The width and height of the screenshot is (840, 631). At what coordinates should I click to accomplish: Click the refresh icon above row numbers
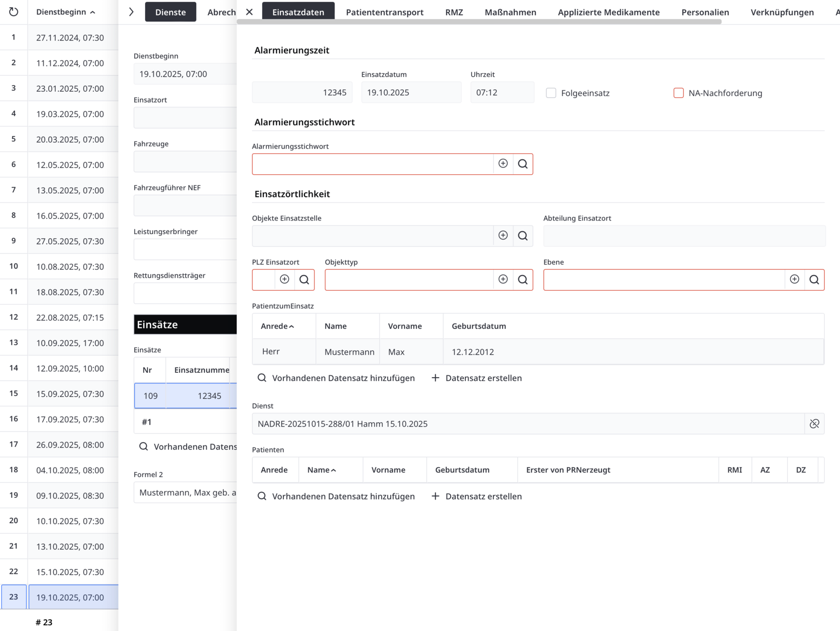tap(14, 12)
